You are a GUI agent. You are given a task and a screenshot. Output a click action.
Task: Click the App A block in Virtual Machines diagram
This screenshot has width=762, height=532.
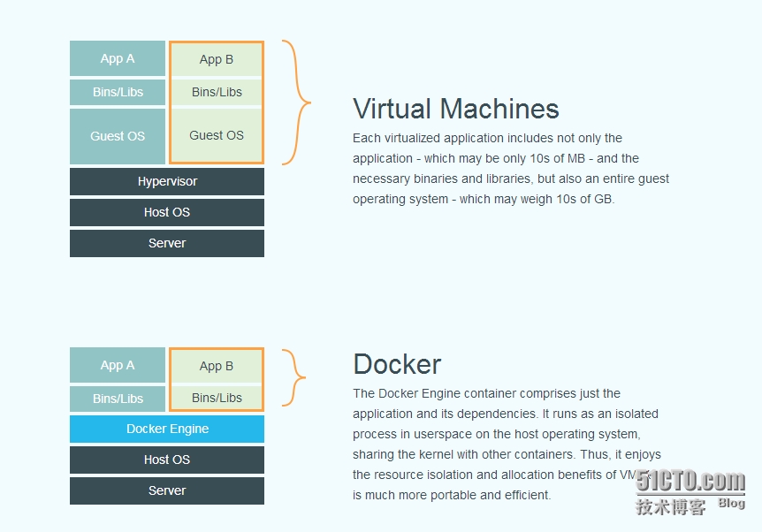(118, 58)
